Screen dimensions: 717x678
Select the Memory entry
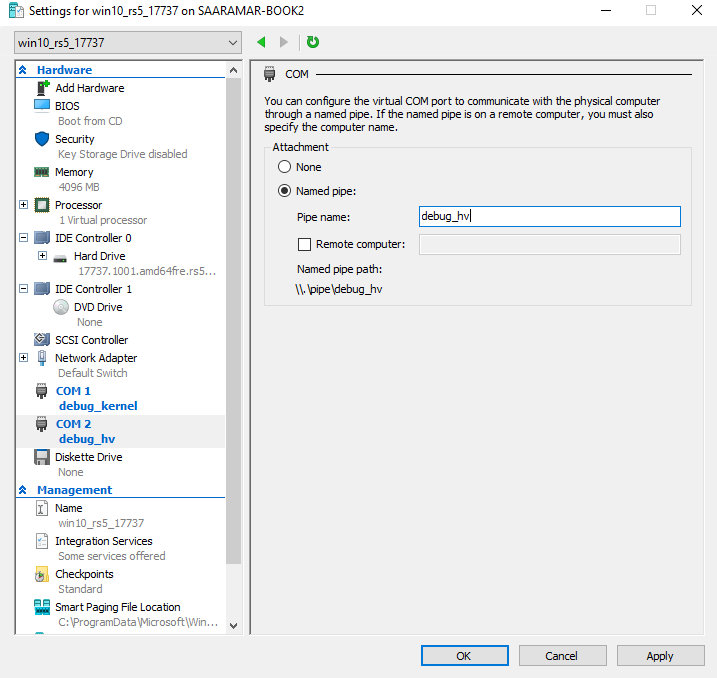(x=74, y=172)
